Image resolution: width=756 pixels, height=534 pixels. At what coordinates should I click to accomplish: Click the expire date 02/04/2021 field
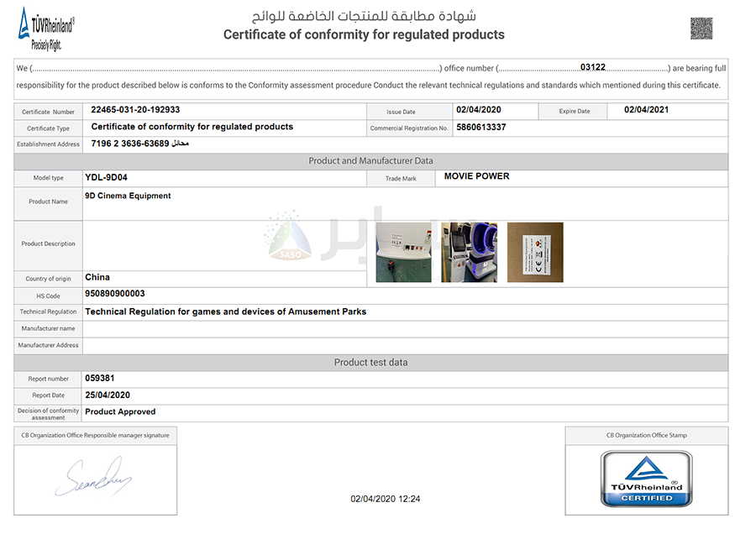point(646,110)
